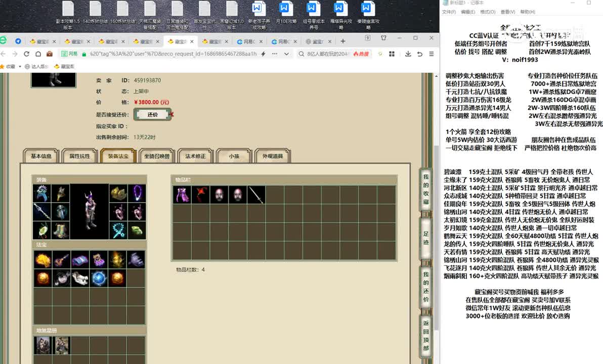This screenshot has width=603, height=364.
Task: Open the 达人后台 bookmark
Action: coord(36,67)
